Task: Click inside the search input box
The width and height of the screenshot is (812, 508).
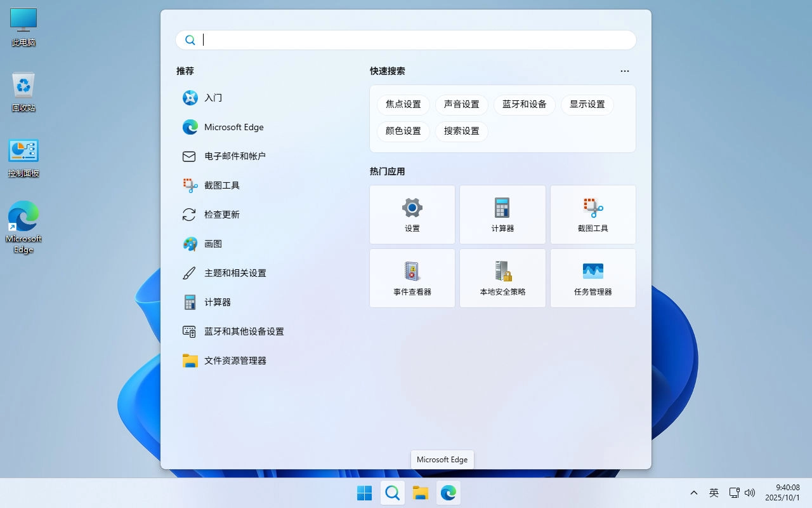Action: pos(406,39)
